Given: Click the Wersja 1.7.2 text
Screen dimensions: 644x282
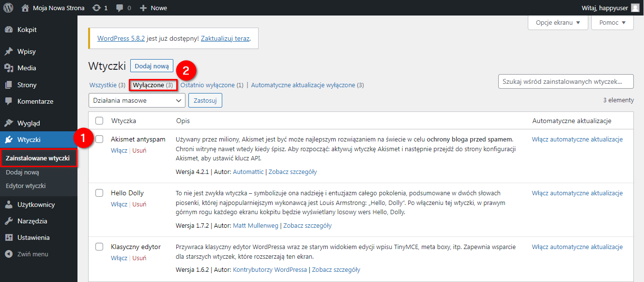Looking at the screenshot, I should coord(193,225).
